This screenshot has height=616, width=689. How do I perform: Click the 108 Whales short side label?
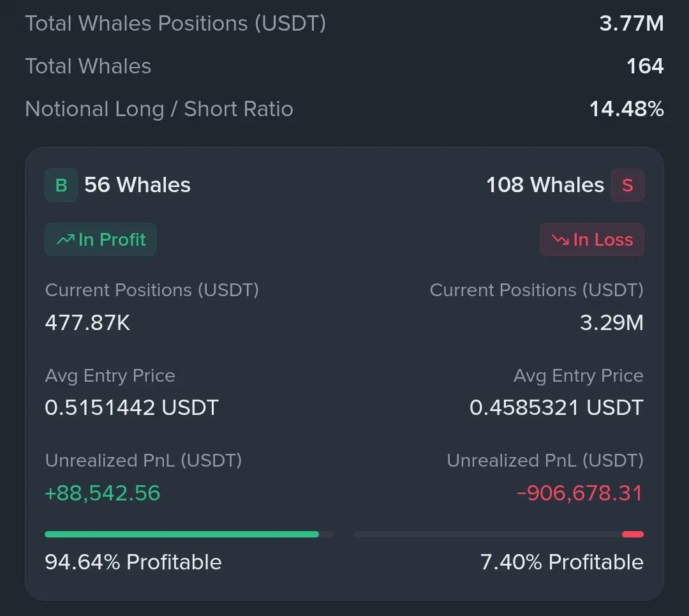point(545,185)
